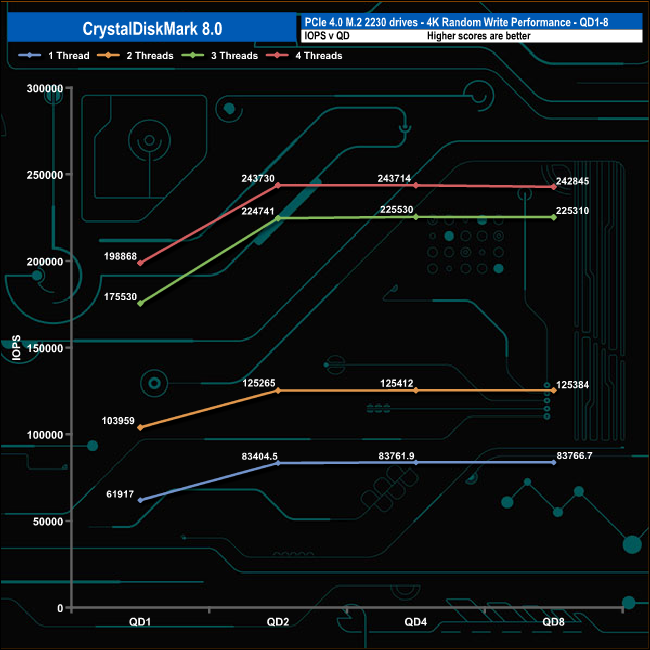650x650 pixels.
Task: Click the Higher scores are better text
Action: [479, 36]
